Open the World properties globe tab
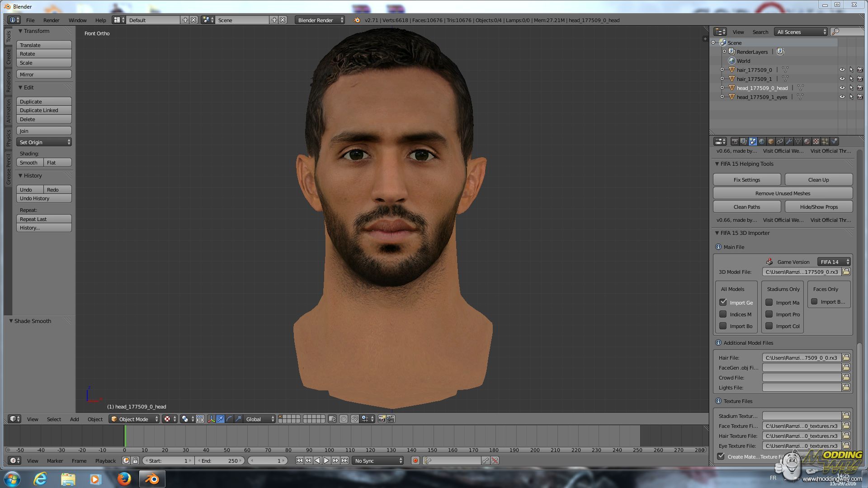The height and width of the screenshot is (488, 868). (x=762, y=141)
